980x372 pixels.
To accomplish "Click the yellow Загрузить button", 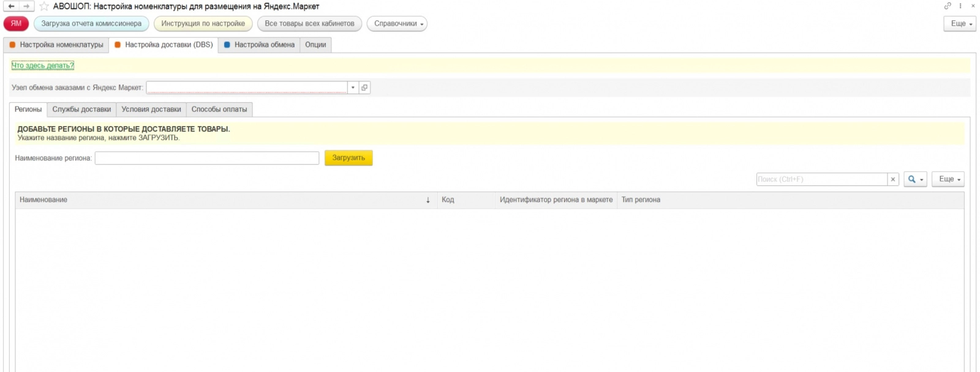I will 349,158.
